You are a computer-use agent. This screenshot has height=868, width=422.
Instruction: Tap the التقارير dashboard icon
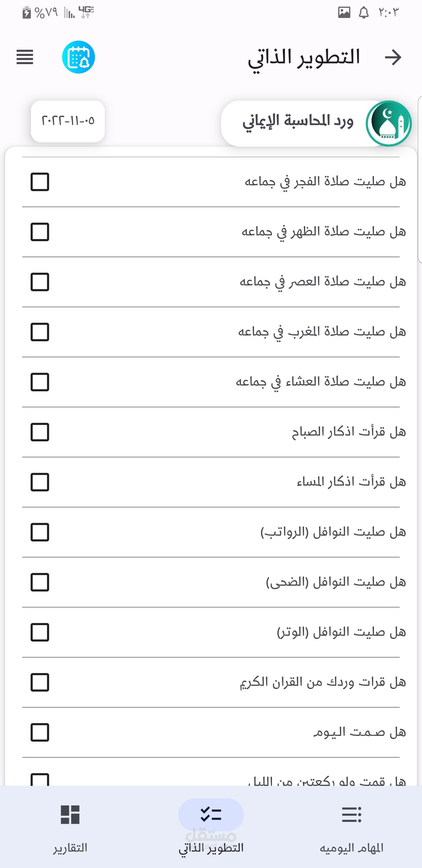pos(70,814)
